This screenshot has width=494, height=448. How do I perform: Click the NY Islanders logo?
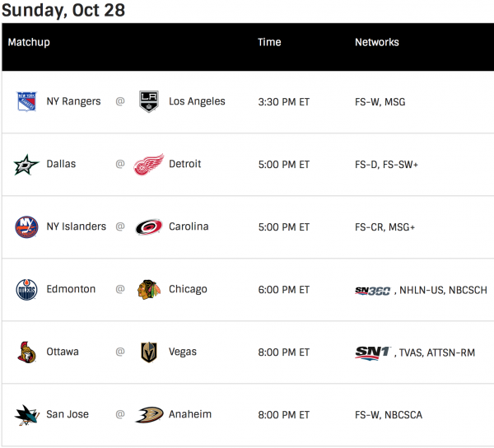point(26,227)
